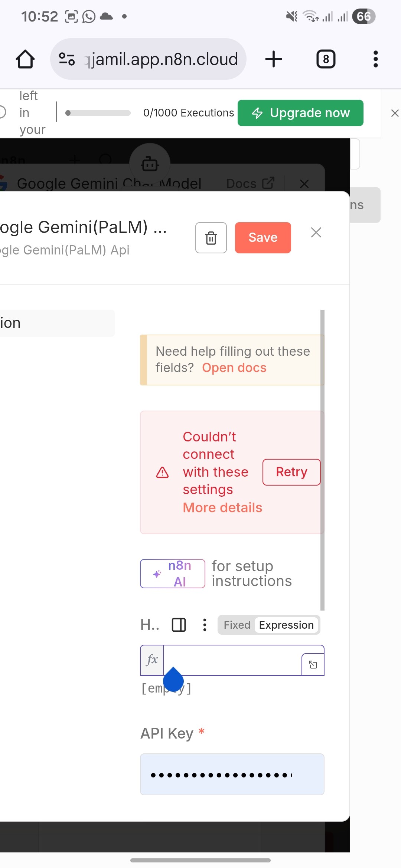Tap the site settings icon in address bar
The height and width of the screenshot is (868, 401).
pos(67,59)
